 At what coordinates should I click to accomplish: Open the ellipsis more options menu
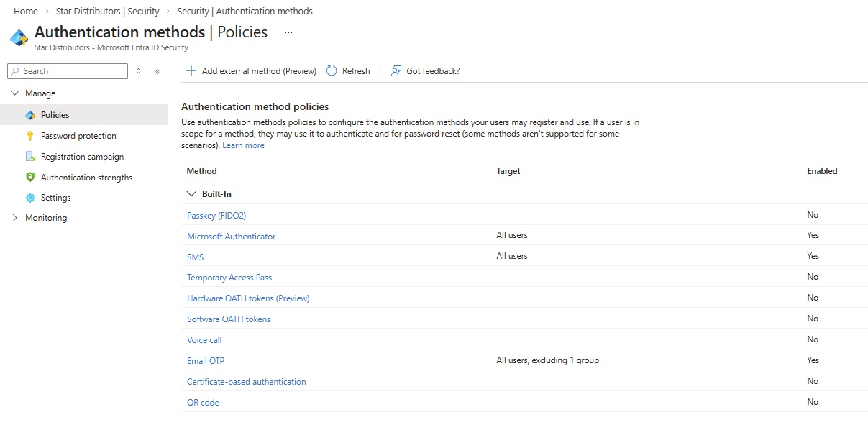coord(288,33)
